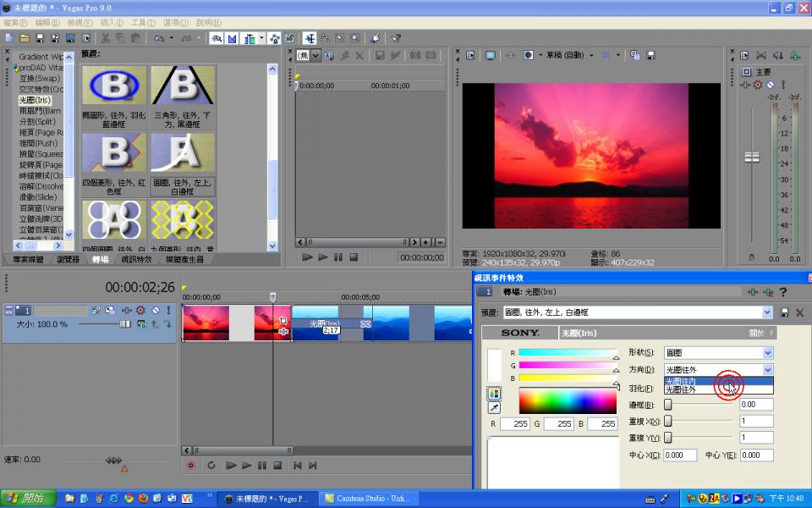Image resolution: width=812 pixels, height=508 pixels.
Task: Click the Windows 開始 start button
Action: 27,498
